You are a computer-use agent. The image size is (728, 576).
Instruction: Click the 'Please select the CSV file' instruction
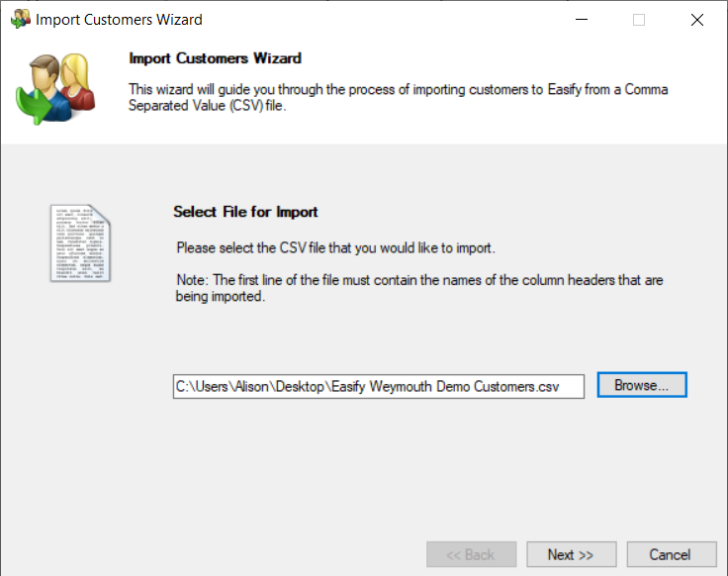click(x=334, y=247)
